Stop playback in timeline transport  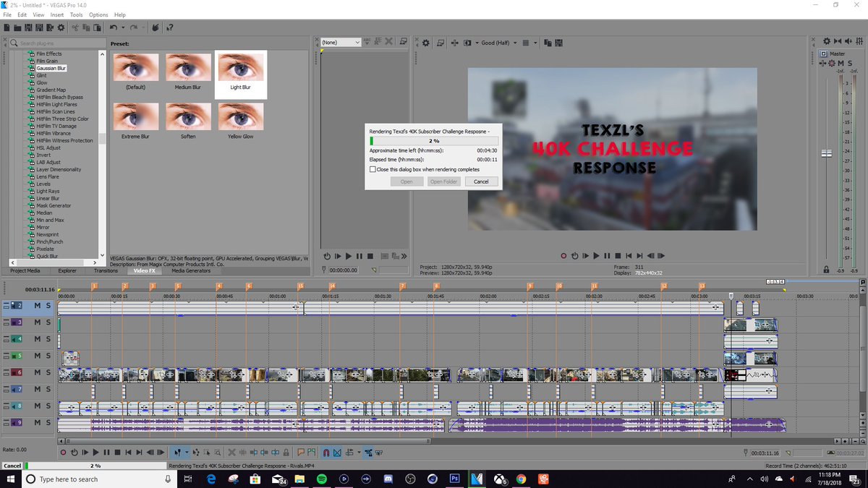(117, 453)
